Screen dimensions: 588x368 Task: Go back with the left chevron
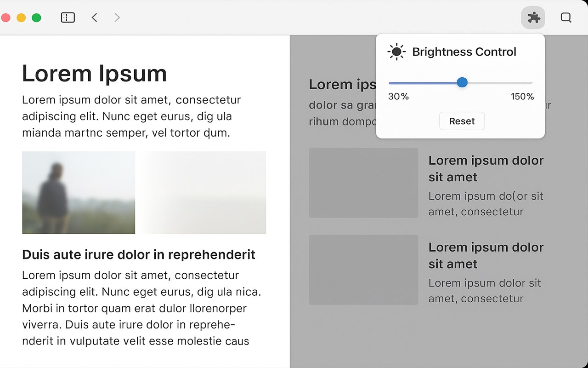[x=95, y=17]
